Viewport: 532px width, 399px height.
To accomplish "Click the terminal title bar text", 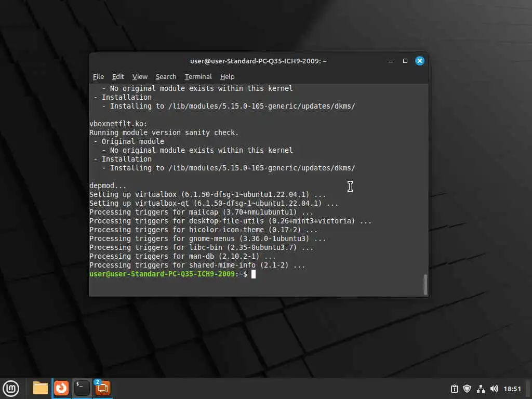I will (259, 61).
